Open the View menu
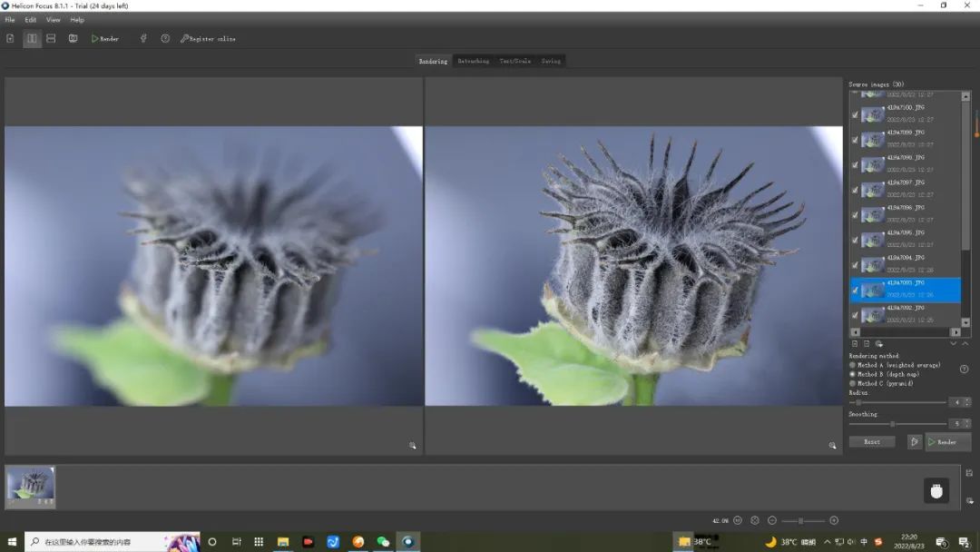Viewport: 980px width, 552px height. (x=54, y=19)
